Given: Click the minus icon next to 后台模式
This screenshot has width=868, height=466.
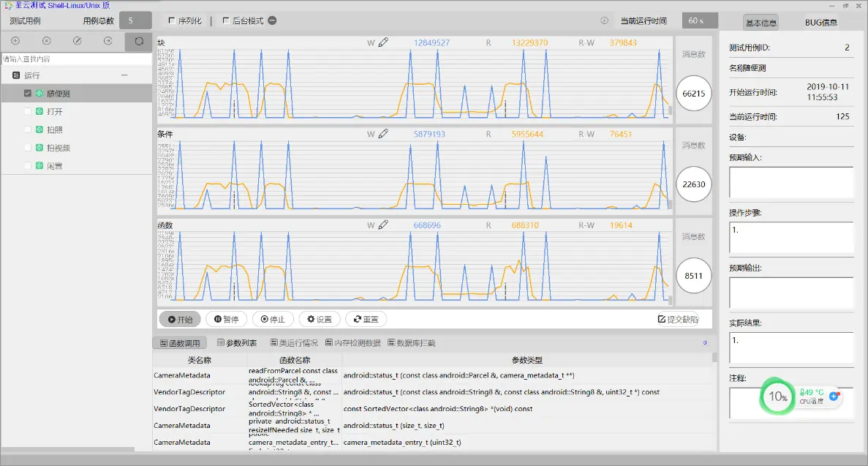Looking at the screenshot, I should click(x=272, y=20).
